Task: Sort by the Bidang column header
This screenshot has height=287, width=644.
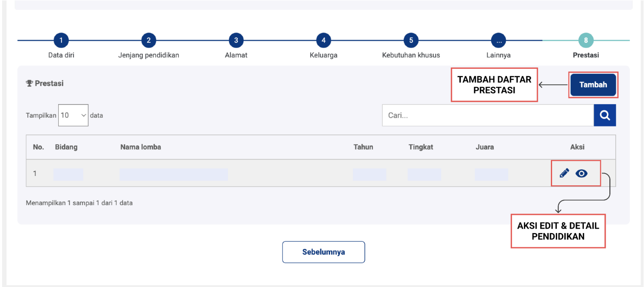Action: tap(66, 147)
